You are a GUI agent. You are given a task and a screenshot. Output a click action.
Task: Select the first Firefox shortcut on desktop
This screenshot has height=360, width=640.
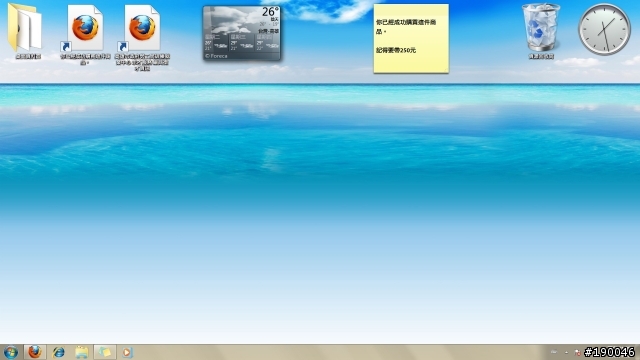pyautogui.click(x=85, y=34)
